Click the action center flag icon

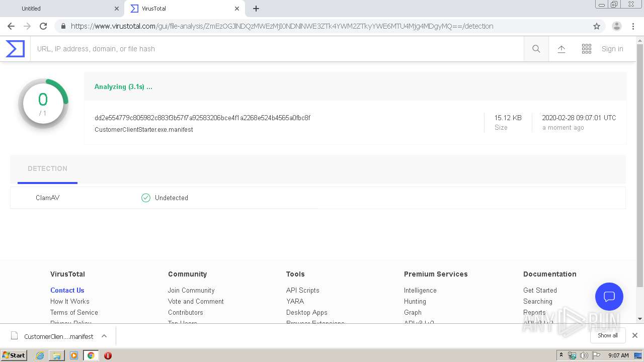click(x=596, y=355)
